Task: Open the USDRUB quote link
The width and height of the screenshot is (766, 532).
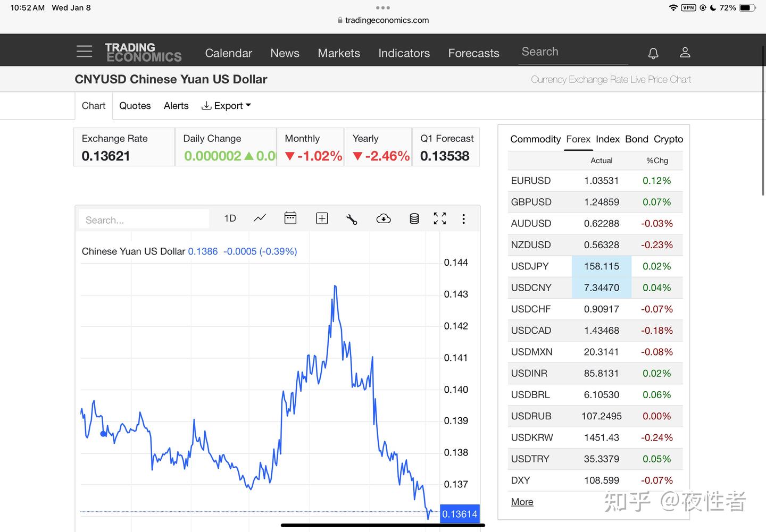Action: (x=531, y=416)
